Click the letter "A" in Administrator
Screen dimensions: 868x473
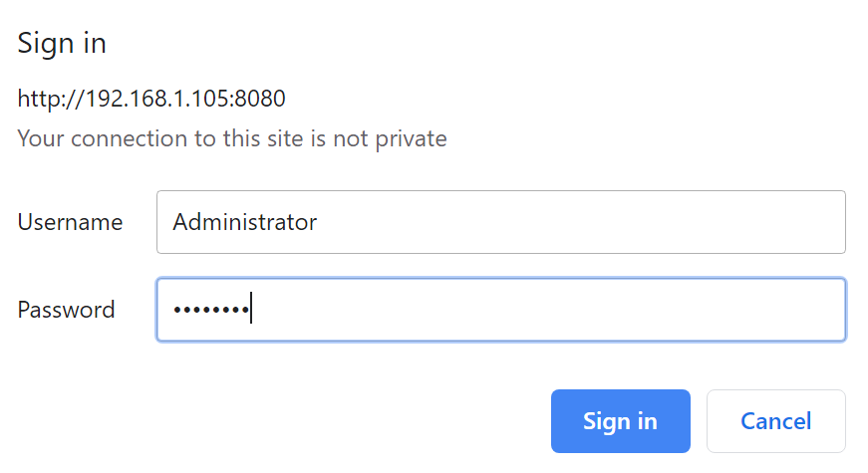coord(180,222)
